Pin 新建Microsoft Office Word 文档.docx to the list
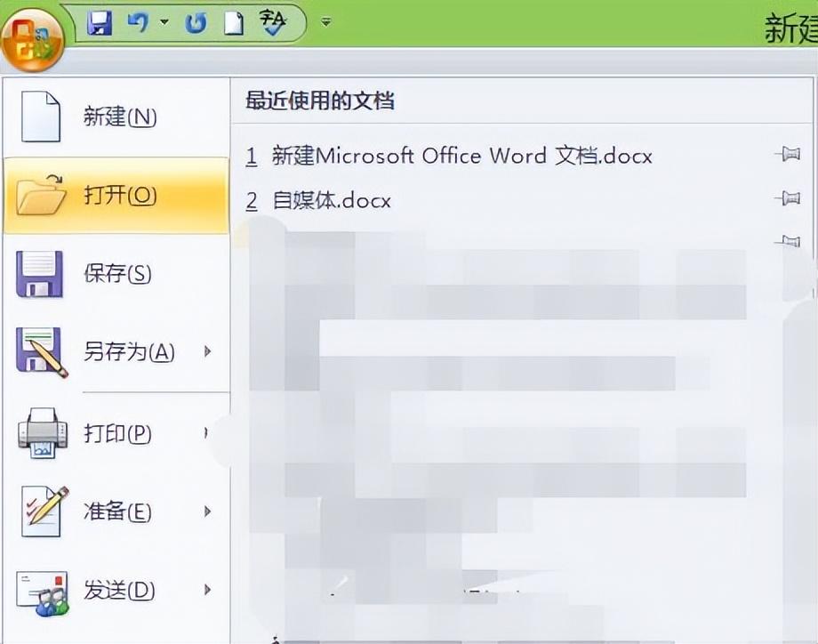 (788, 154)
